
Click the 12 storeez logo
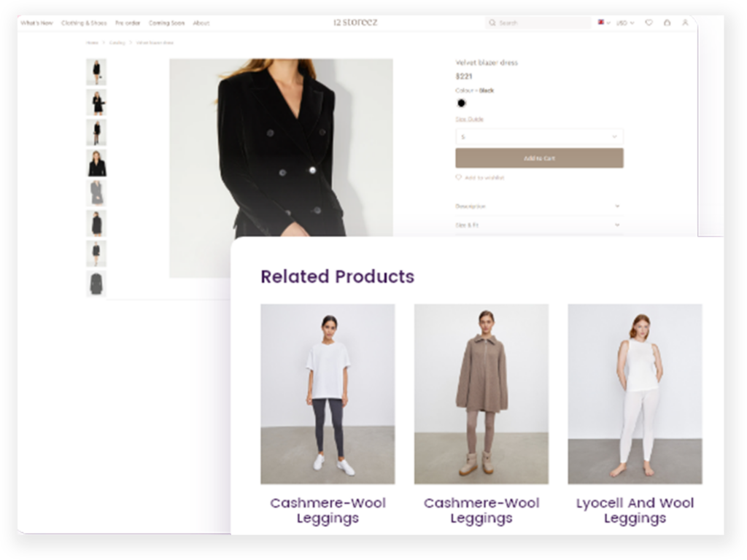[354, 22]
